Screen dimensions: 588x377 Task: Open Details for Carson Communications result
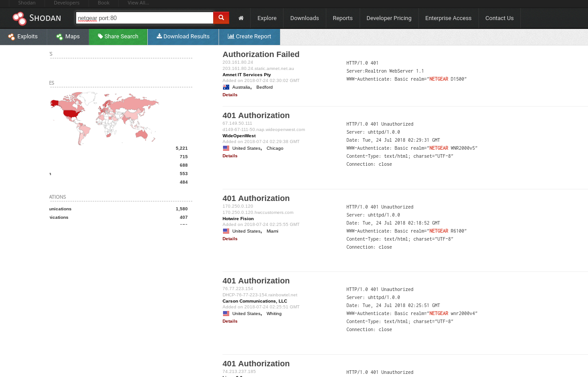click(230, 321)
